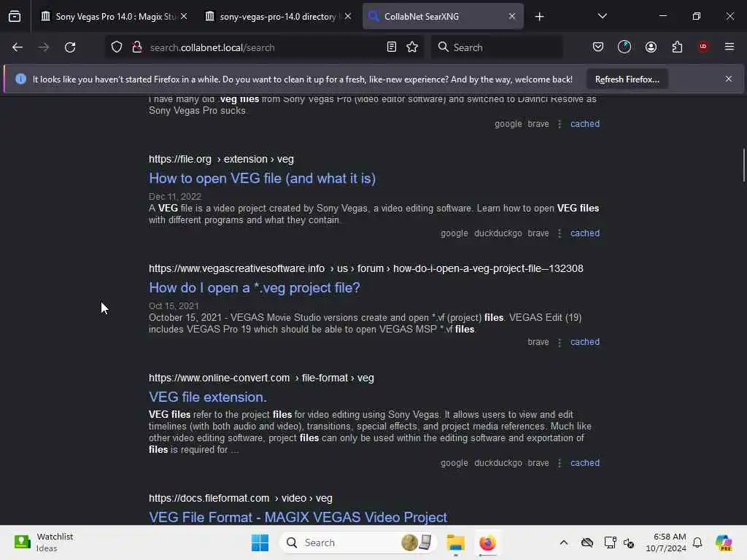Click muted volume tray icon

tap(629, 542)
